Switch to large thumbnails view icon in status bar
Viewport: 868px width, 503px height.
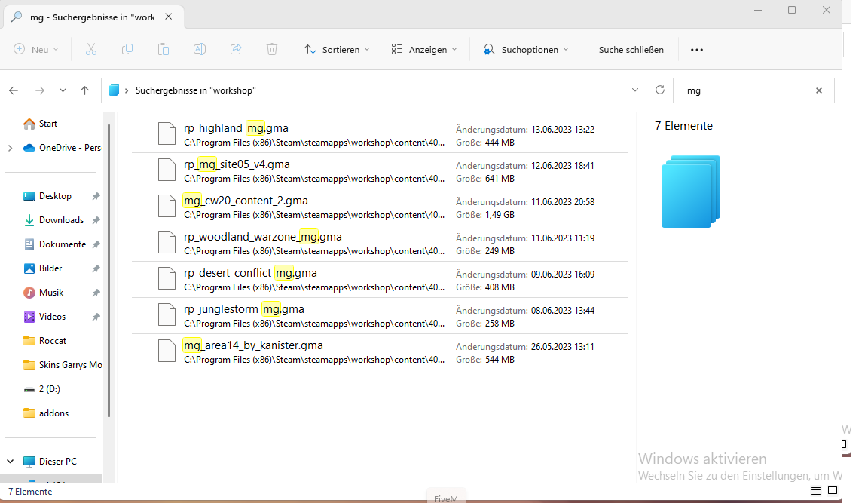[833, 491]
